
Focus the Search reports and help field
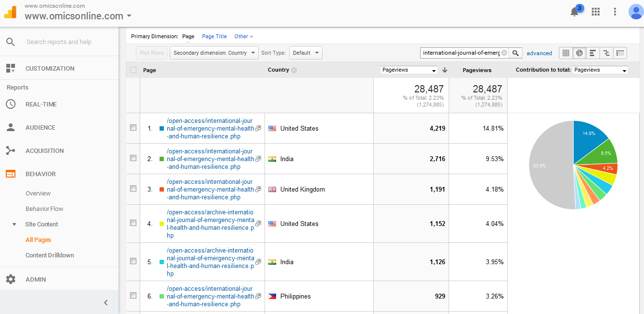(x=59, y=42)
